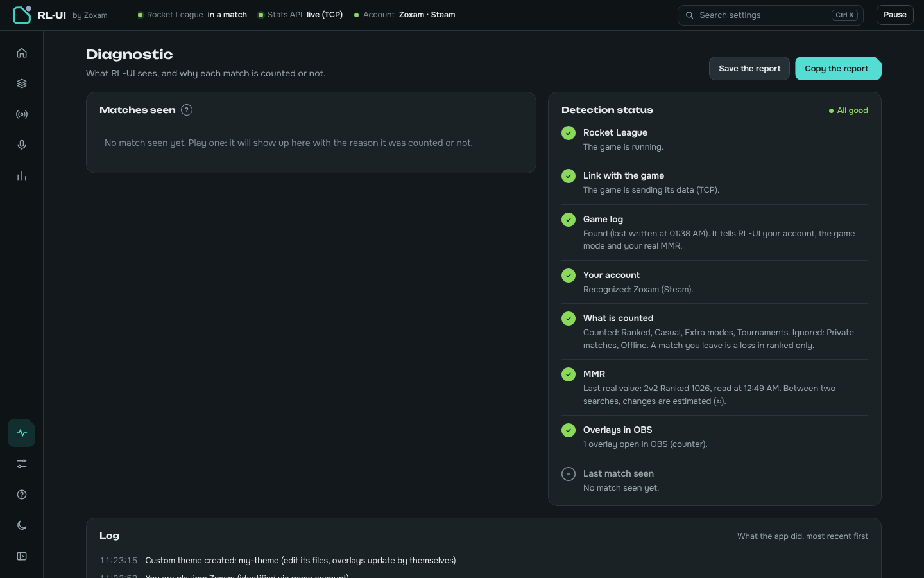Viewport: 924px width, 578px height.
Task: Click the MMR status check icon
Action: tap(569, 374)
